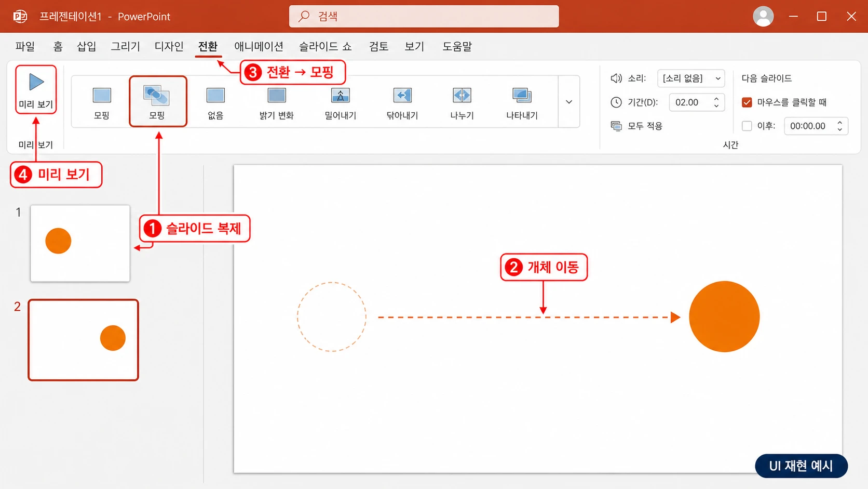Click the 이후 00:00.00 time field
Viewport: 868px width, 489px height.
pos(816,126)
